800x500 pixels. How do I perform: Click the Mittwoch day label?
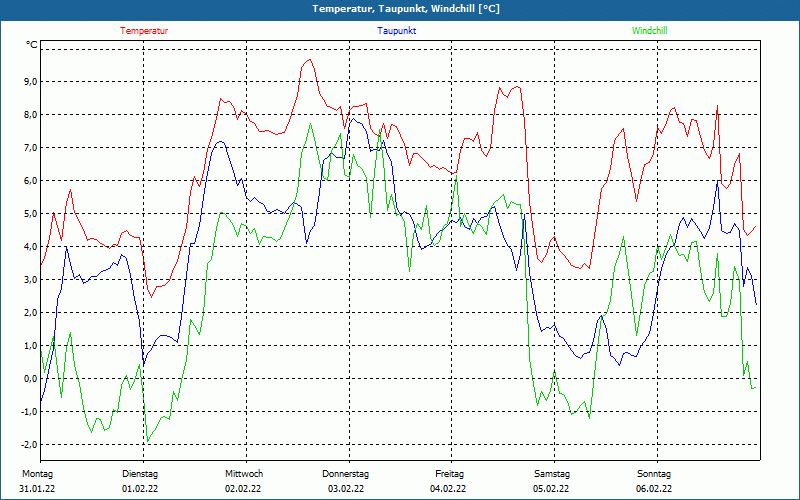point(244,474)
